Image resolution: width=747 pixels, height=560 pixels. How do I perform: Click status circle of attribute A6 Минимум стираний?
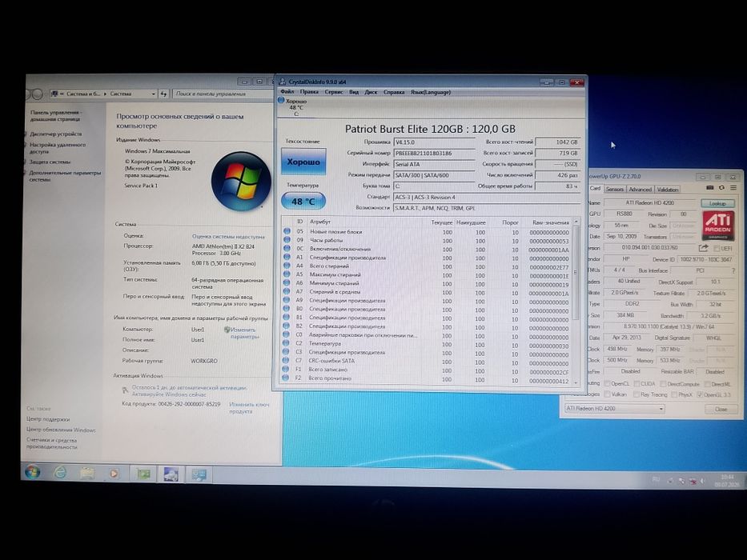tap(287, 283)
